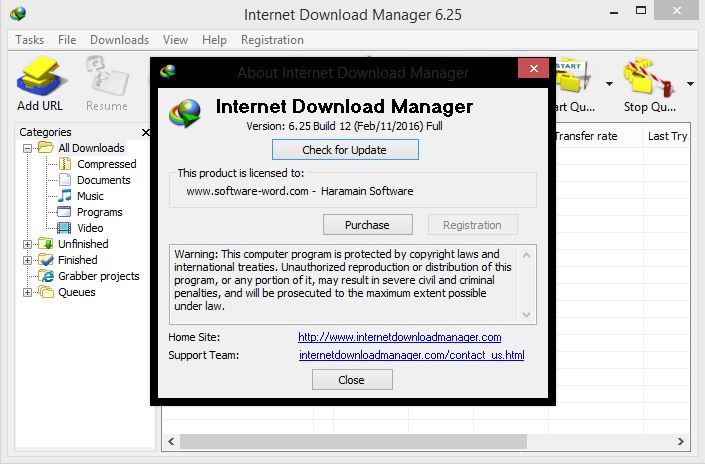Click the grayed-out Registration button in About dialog
Image resolution: width=705 pixels, height=464 pixels.
tap(472, 224)
